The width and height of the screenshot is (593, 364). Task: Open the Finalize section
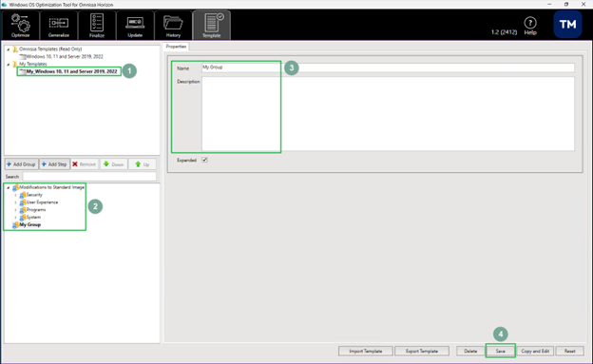coord(97,25)
